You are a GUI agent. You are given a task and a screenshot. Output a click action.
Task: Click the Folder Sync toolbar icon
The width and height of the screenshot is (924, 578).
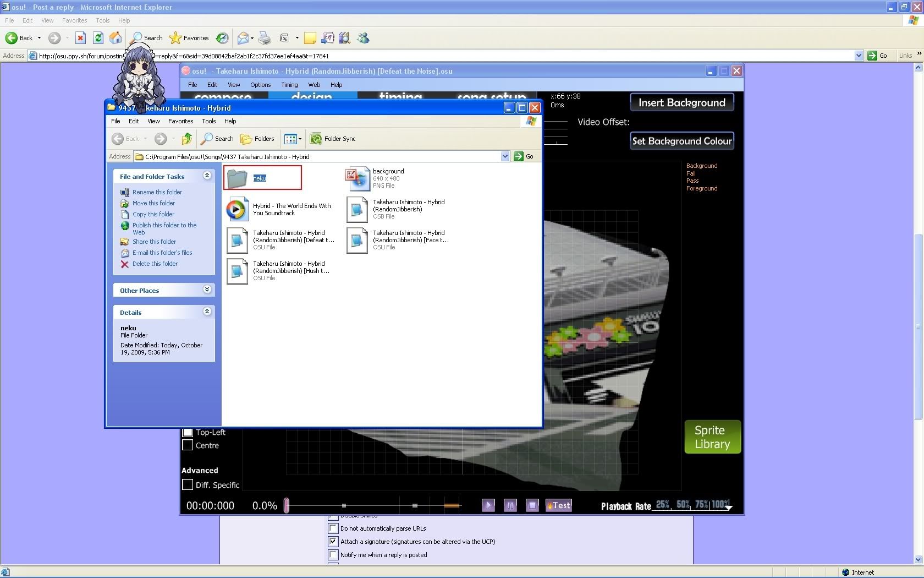point(316,139)
